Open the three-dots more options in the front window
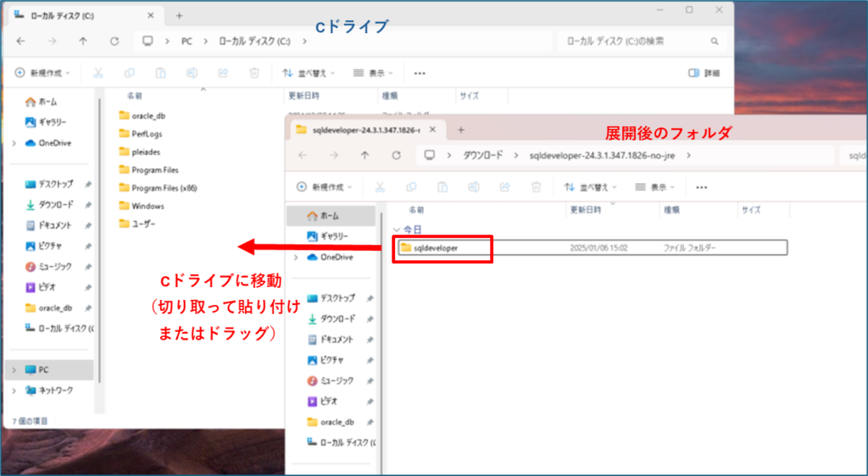The width and height of the screenshot is (868, 476). click(x=701, y=187)
